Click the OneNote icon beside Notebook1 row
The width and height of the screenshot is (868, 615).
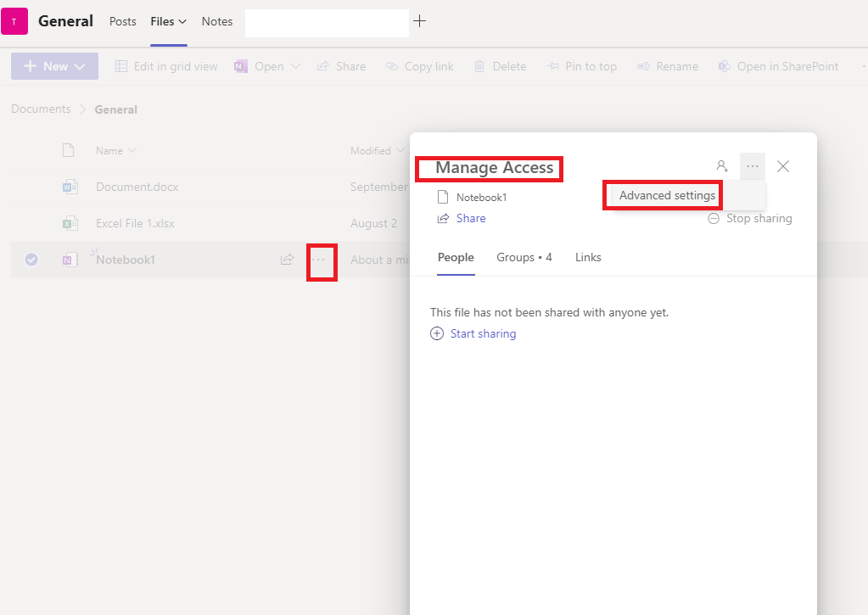coord(70,260)
